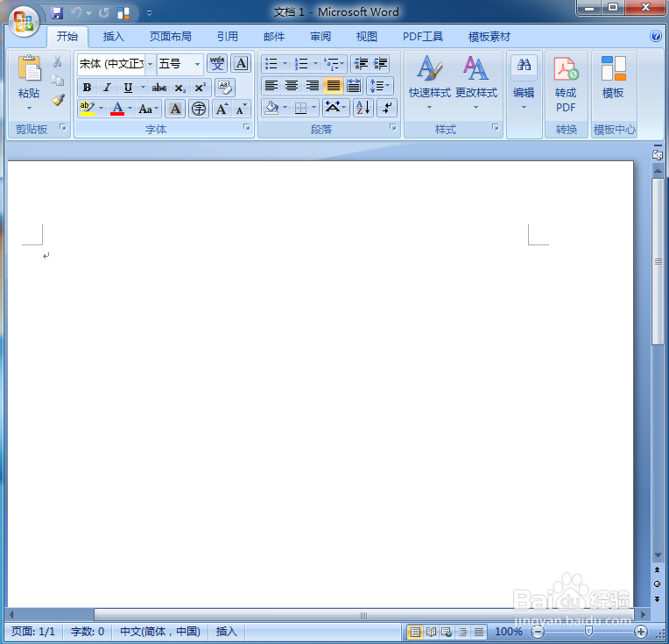This screenshot has width=669, height=644.
Task: Click the Copy icon in clipboard group
Action: [x=57, y=81]
